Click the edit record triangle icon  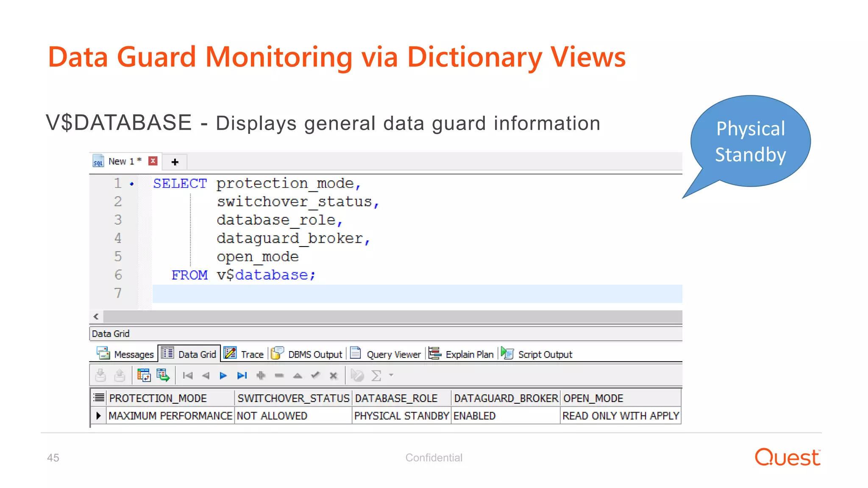click(298, 375)
